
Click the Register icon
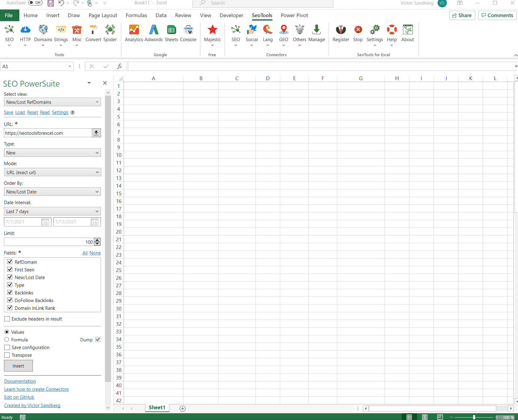pos(341,33)
